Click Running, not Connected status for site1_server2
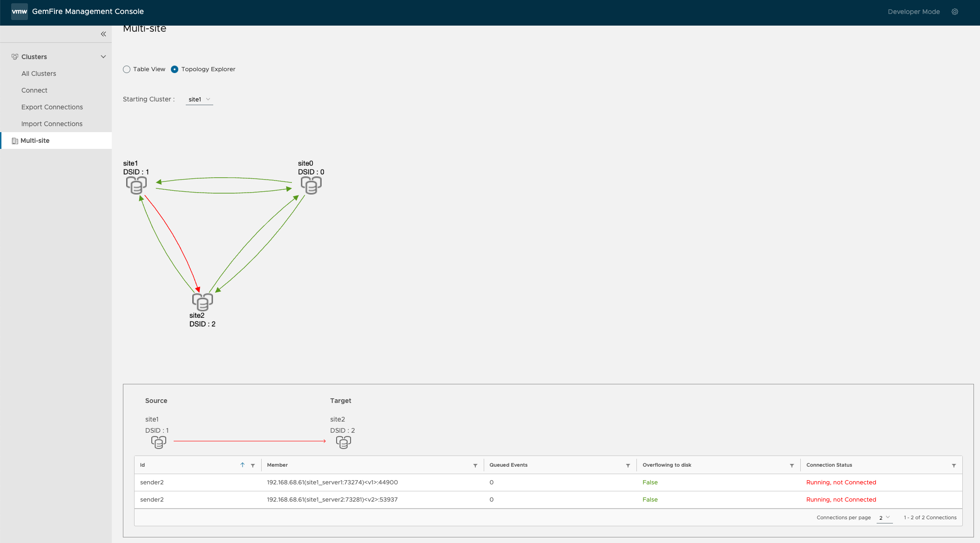 point(841,500)
